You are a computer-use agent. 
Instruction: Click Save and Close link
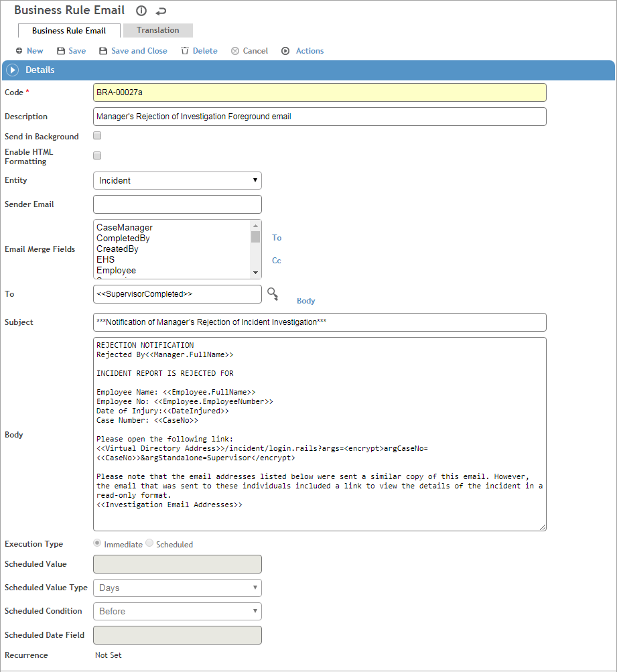pos(139,51)
